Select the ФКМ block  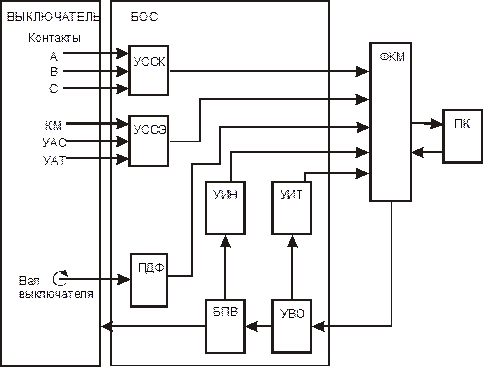pyautogui.click(x=390, y=122)
